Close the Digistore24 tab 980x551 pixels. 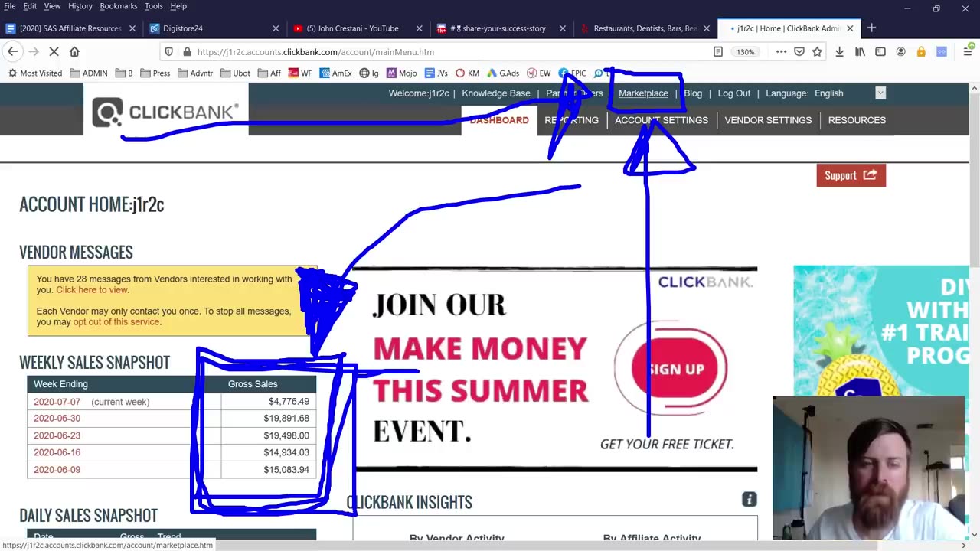276,28
